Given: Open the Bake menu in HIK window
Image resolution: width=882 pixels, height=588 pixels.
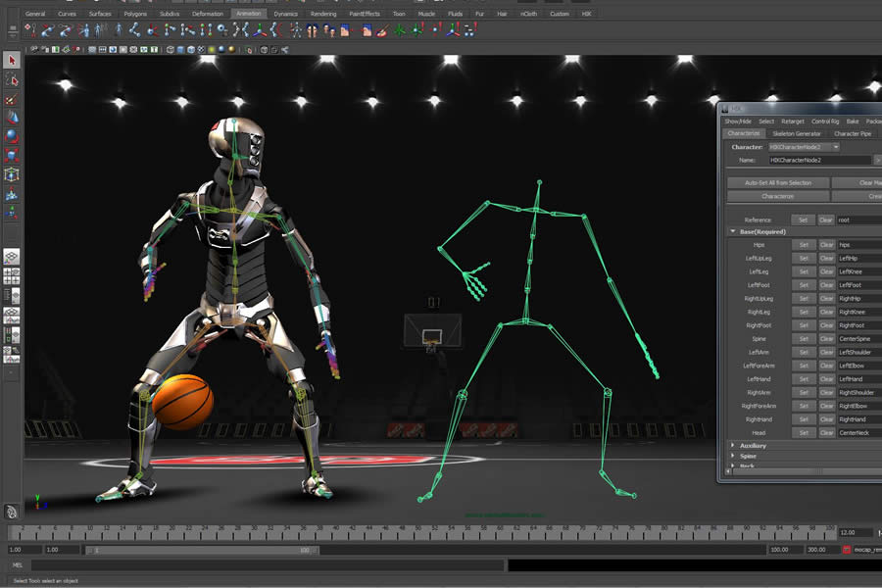Looking at the screenshot, I should 852,122.
